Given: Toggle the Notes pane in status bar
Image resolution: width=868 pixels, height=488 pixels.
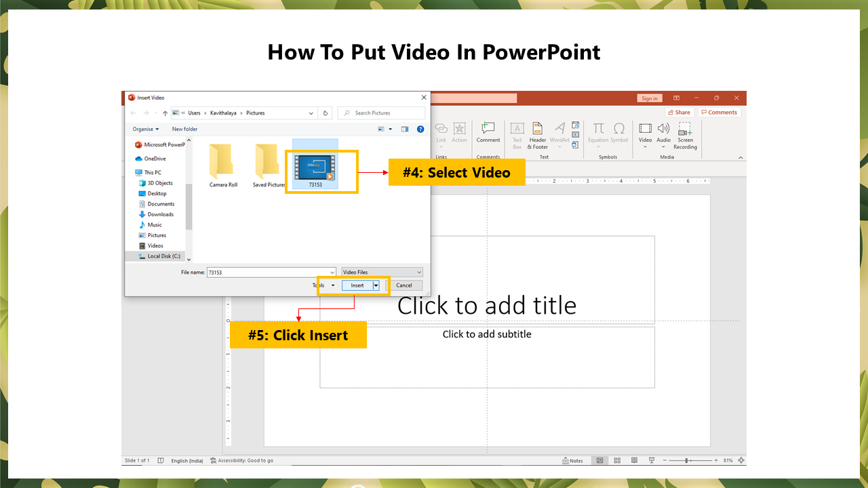Looking at the screenshot, I should point(573,461).
